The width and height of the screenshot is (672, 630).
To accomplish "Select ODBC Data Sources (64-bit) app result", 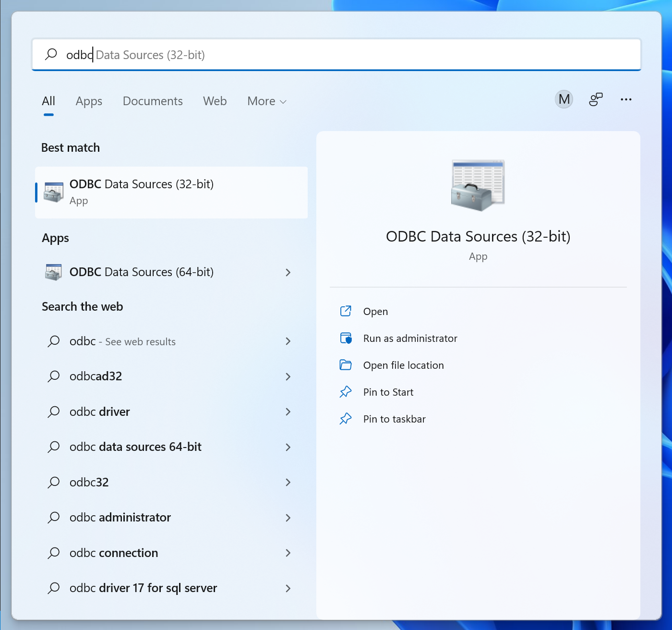I will point(171,272).
